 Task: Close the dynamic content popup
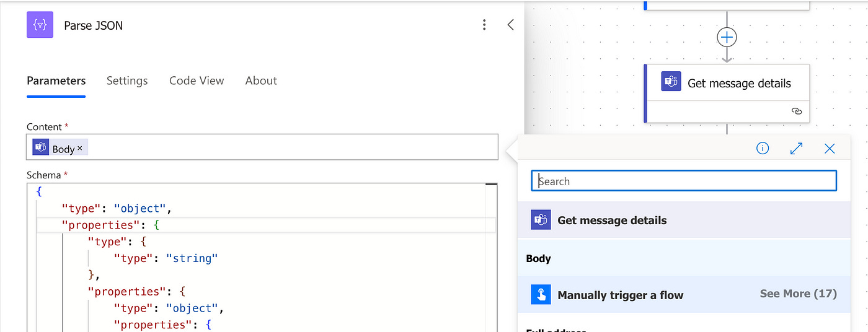click(x=830, y=149)
